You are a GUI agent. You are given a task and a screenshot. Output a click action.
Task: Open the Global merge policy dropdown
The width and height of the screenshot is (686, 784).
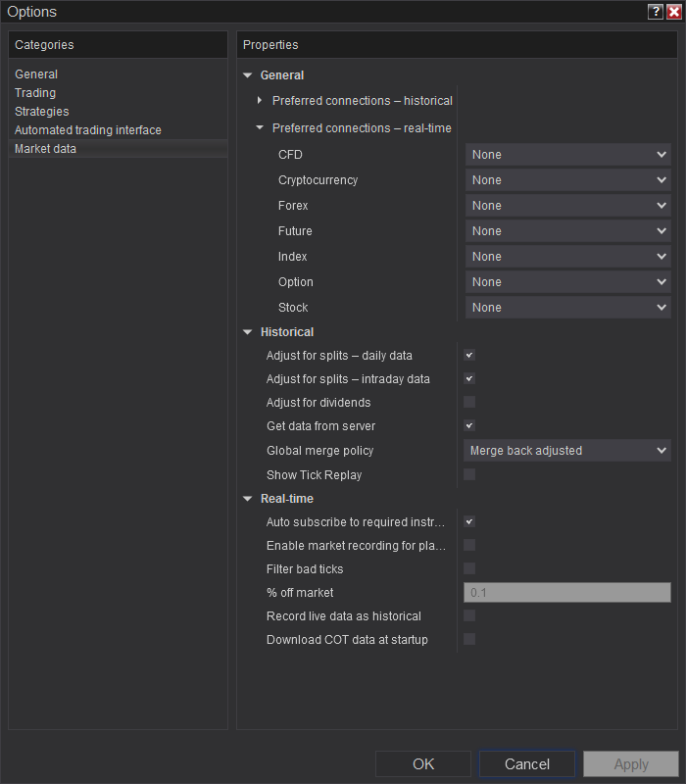567,451
